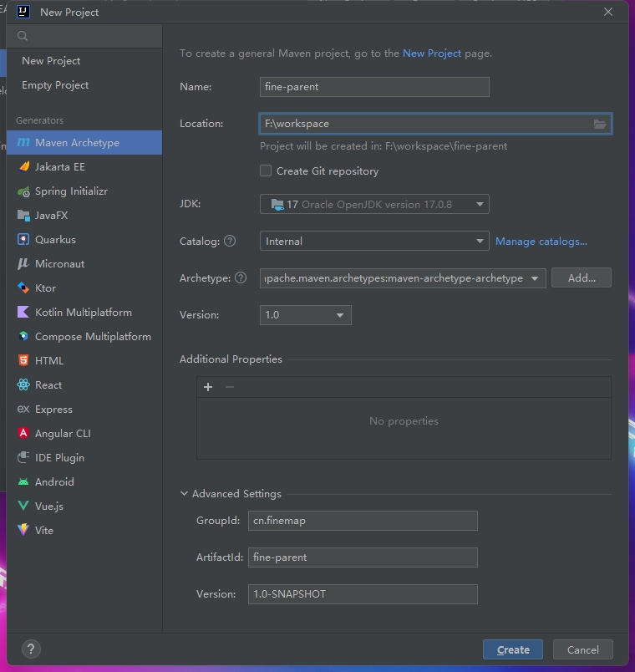Click the plus icon to add property

(x=208, y=387)
